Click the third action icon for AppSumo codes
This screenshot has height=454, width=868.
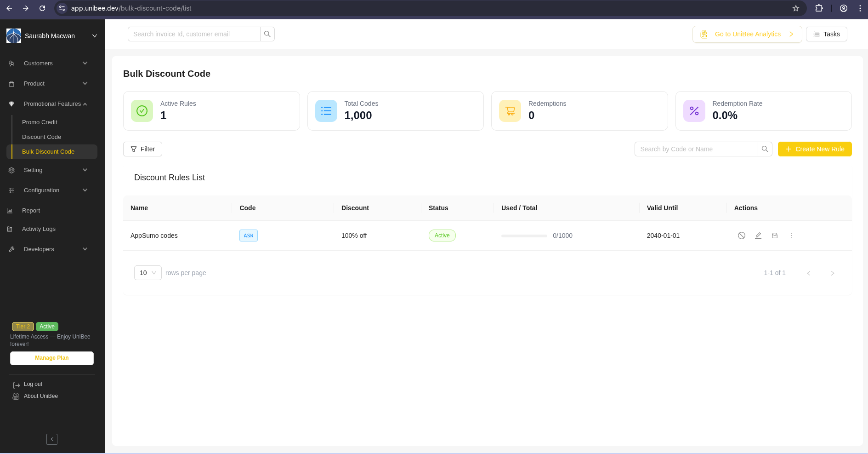pyautogui.click(x=775, y=236)
